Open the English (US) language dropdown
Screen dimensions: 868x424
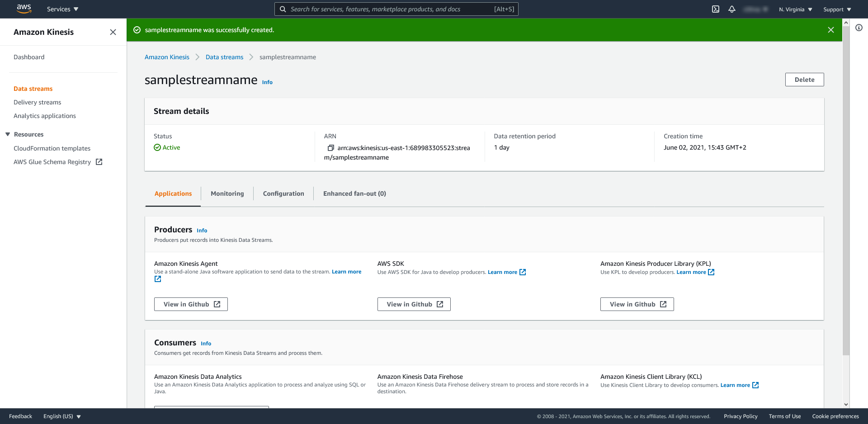tap(62, 416)
